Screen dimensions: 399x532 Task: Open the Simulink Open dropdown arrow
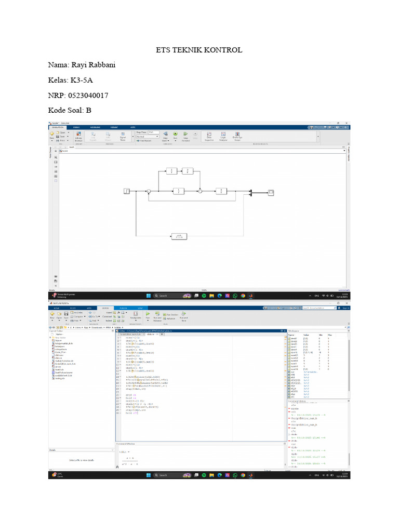point(68,132)
